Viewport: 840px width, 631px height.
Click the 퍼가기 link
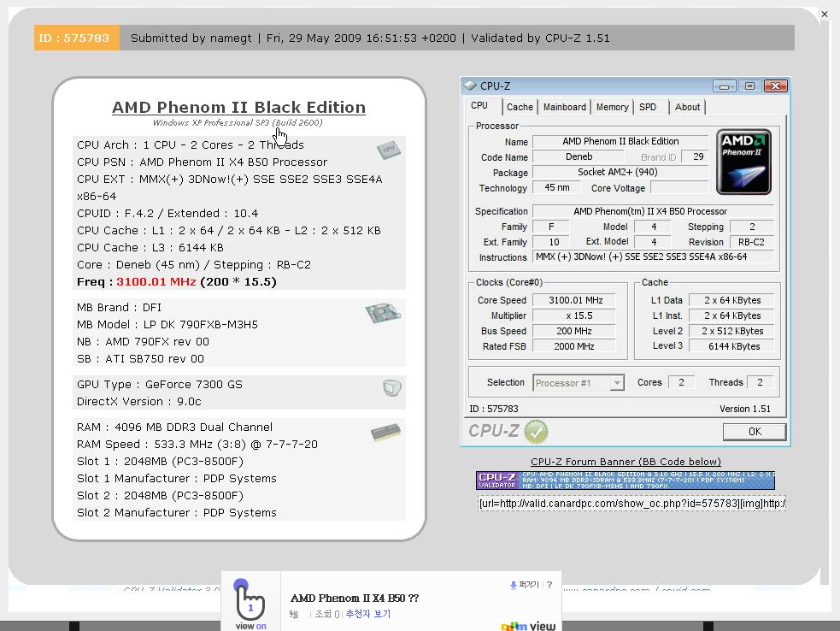pyautogui.click(x=529, y=585)
